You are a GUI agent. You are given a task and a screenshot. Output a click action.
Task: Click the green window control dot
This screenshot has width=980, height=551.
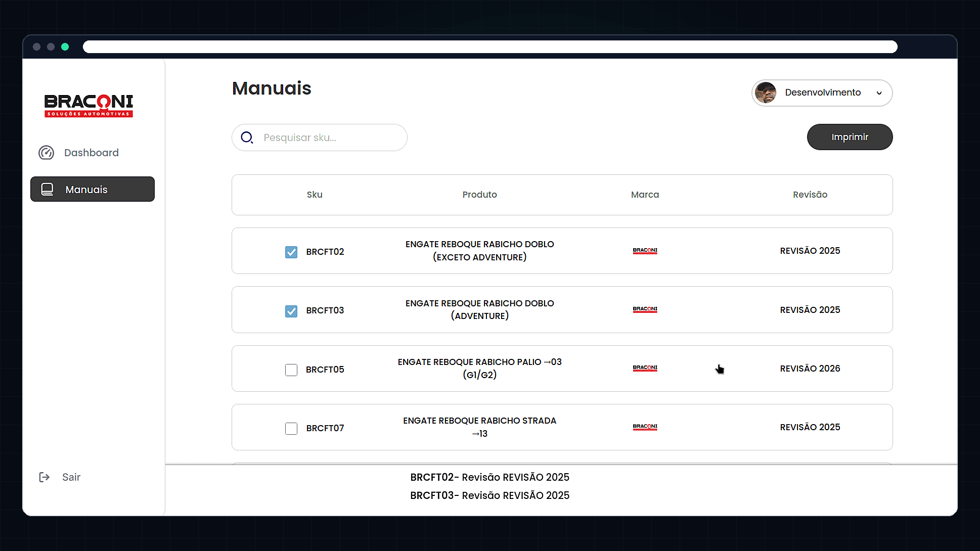click(65, 47)
